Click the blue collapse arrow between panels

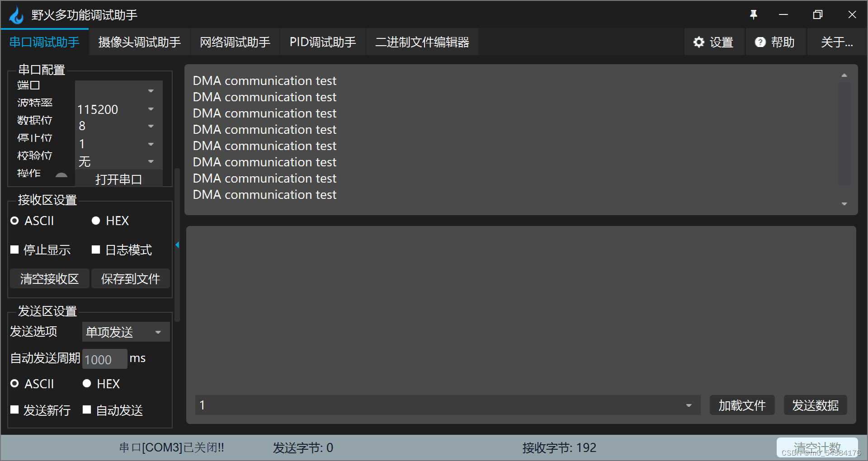click(178, 245)
